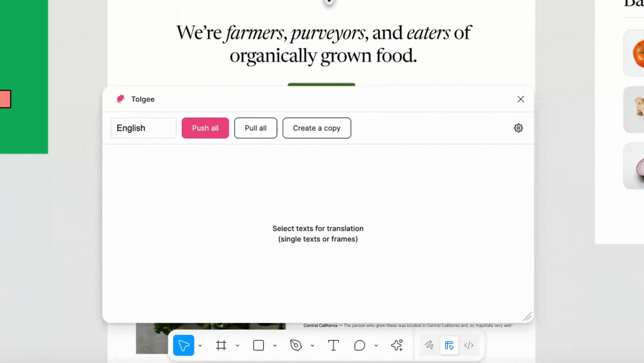Expand Move tool options chevron
The height and width of the screenshot is (363, 644).
pos(200,346)
